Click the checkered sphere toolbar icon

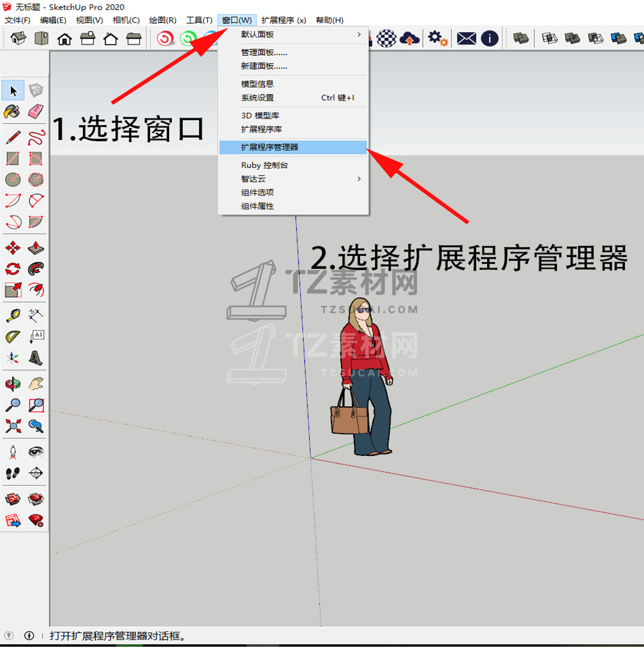(387, 38)
